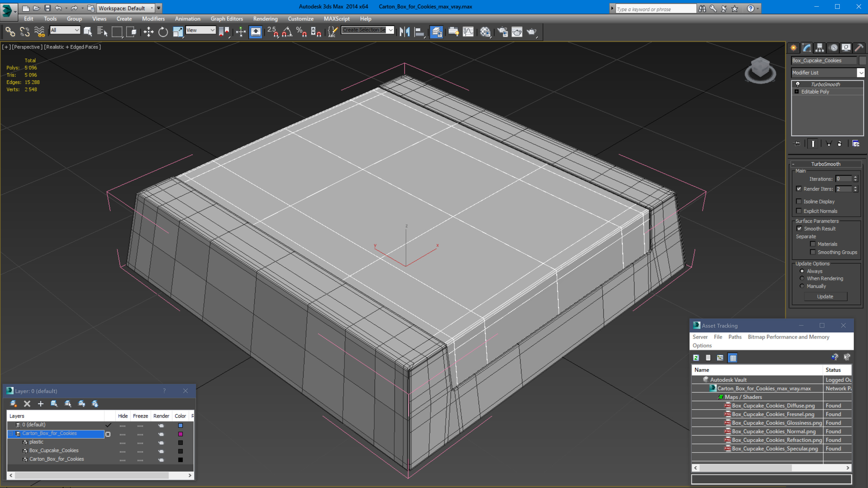The width and height of the screenshot is (868, 488).
Task: Click the Align tool icon
Action: coord(419,32)
